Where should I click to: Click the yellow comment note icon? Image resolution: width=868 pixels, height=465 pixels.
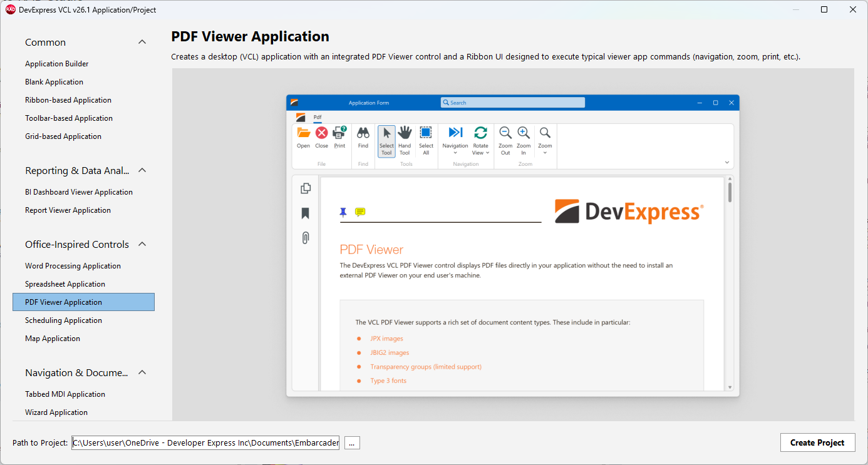[360, 212]
